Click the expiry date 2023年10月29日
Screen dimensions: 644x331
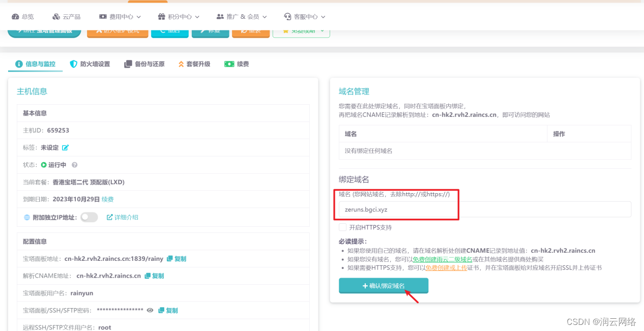(76, 199)
